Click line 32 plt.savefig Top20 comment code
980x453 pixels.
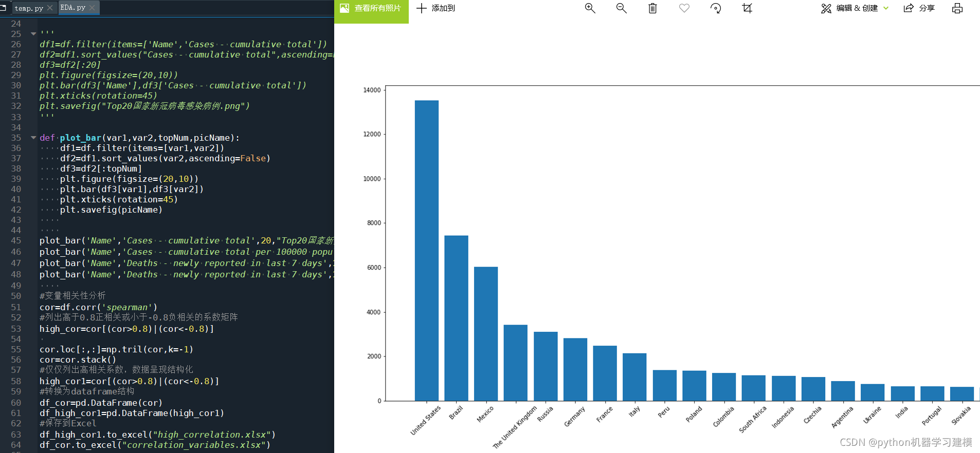pyautogui.click(x=144, y=106)
